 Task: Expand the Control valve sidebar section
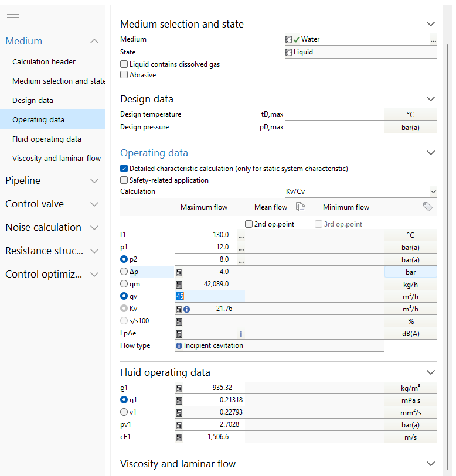click(94, 204)
